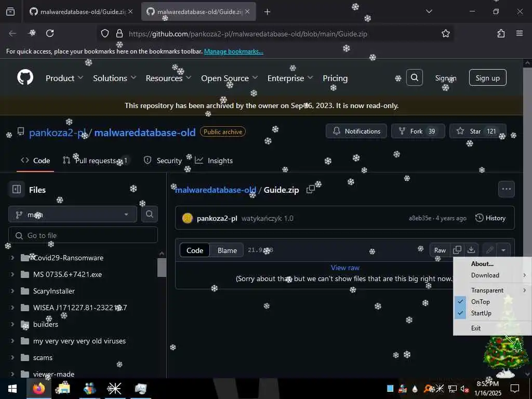This screenshot has height=399, width=532.
Task: Click the site padlock icon
Action: 119,33
